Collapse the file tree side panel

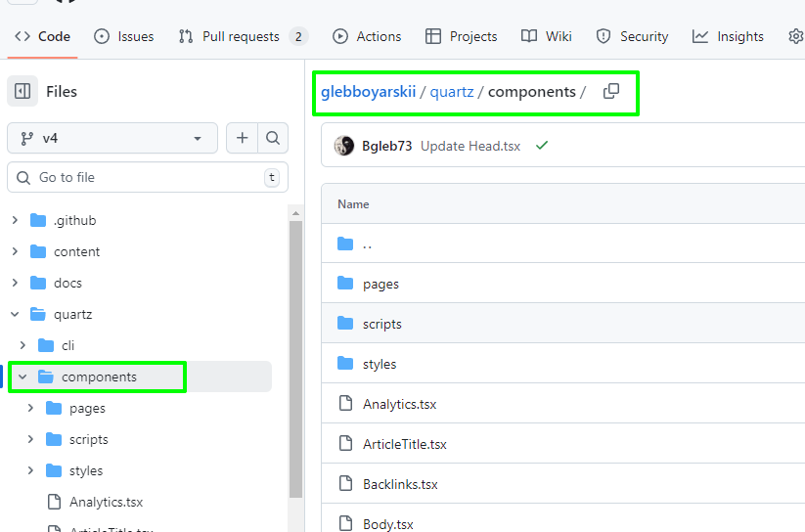[x=22, y=91]
